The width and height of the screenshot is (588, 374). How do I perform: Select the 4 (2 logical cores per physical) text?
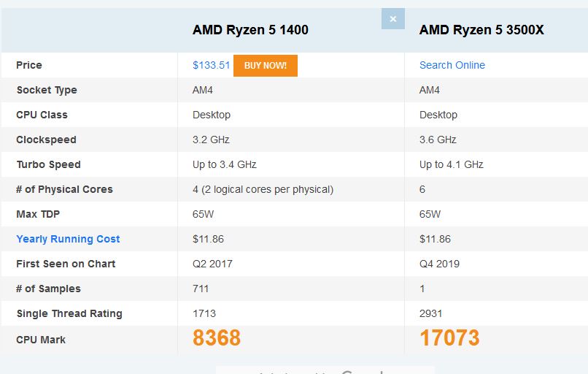click(x=263, y=190)
